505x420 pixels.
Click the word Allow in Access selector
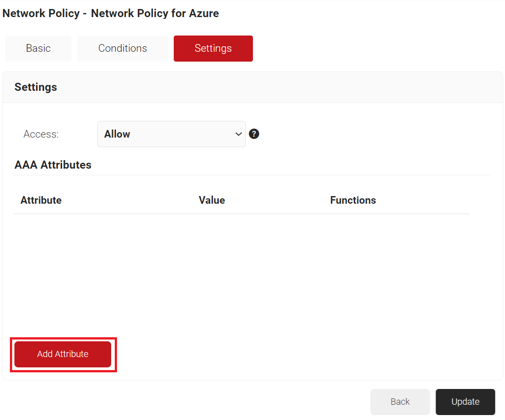[x=117, y=134]
